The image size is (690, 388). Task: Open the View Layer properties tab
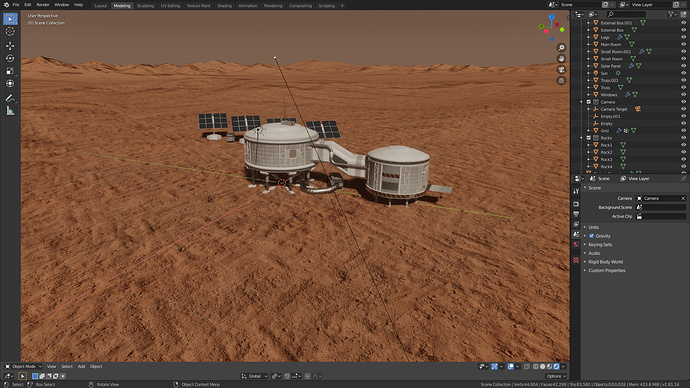pos(576,224)
